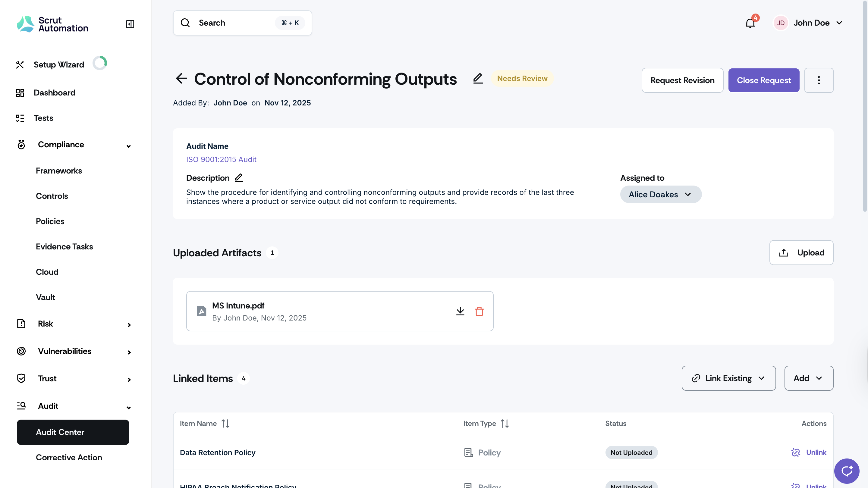
Task: Go back with the arrow icon
Action: click(x=181, y=78)
